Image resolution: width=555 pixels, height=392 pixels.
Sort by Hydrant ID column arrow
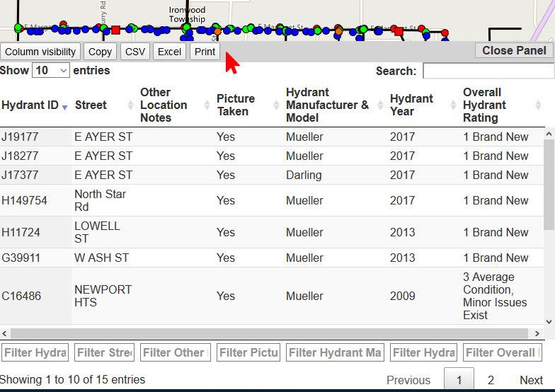tap(64, 106)
